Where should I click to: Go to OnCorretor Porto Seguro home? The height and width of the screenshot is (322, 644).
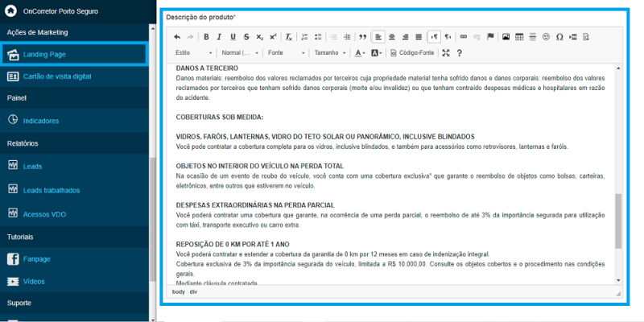pos(61,11)
